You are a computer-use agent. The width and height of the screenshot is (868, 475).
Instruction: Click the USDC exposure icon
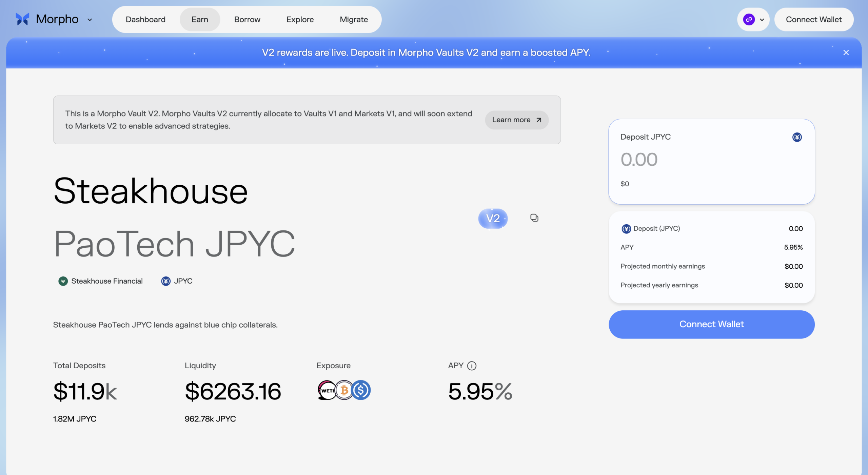click(x=361, y=390)
